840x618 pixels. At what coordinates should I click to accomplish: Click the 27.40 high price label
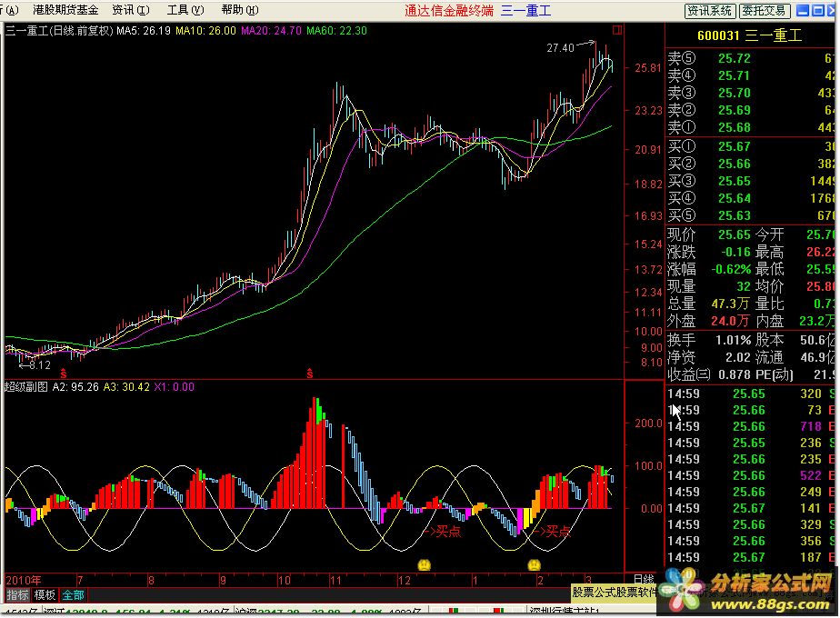coord(560,48)
